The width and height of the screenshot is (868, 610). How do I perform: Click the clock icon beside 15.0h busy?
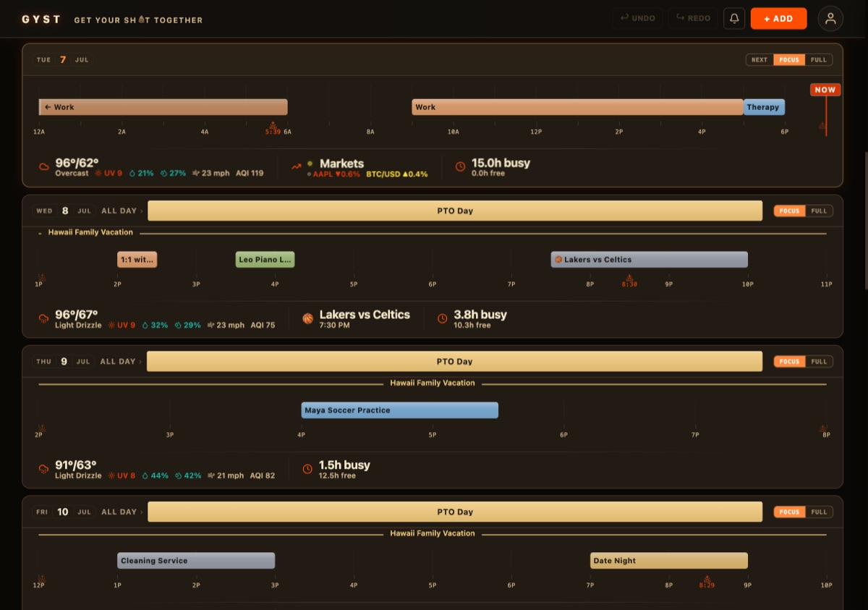[x=460, y=166]
